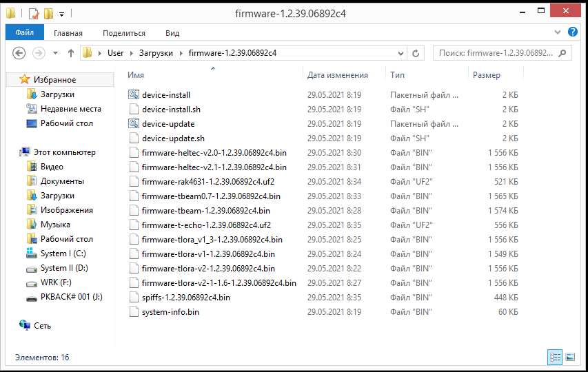Select Сеть in the navigation pane
The height and width of the screenshot is (372, 588).
click(42, 326)
